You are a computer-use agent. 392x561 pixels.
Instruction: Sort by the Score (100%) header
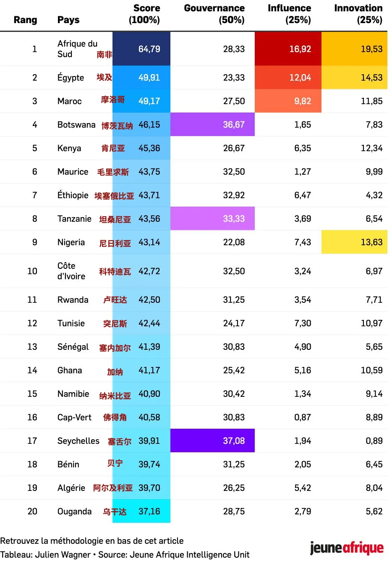click(144, 14)
